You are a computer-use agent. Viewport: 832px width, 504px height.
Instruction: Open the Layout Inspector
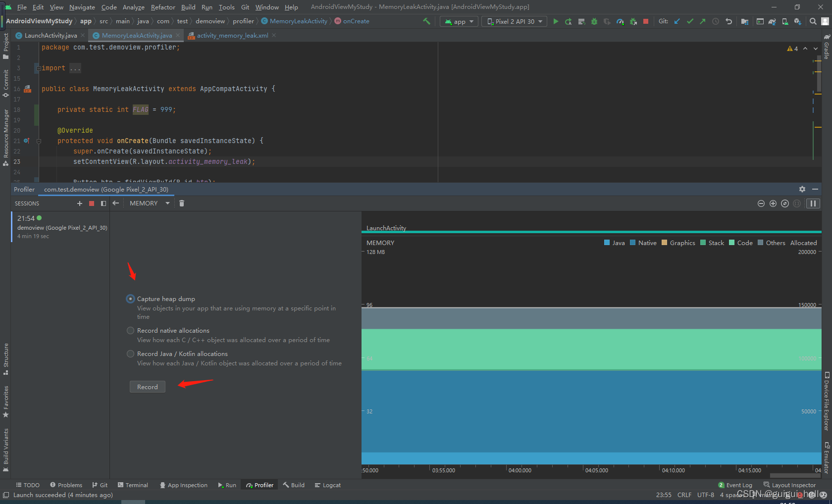[790, 485]
